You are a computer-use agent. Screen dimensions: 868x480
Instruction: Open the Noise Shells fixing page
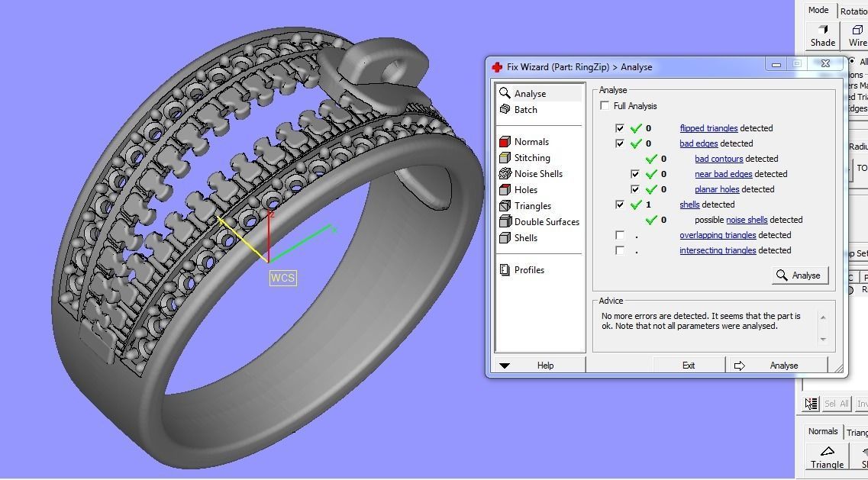pos(539,174)
